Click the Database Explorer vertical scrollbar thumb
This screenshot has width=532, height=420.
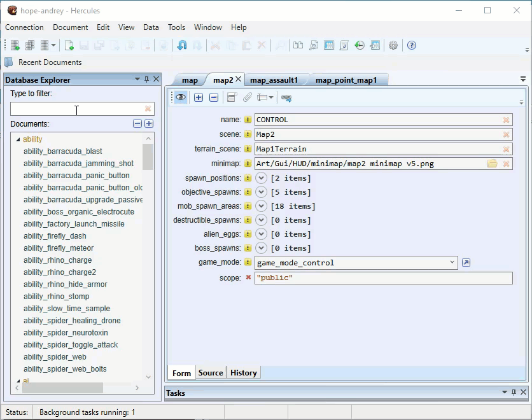pyautogui.click(x=148, y=157)
